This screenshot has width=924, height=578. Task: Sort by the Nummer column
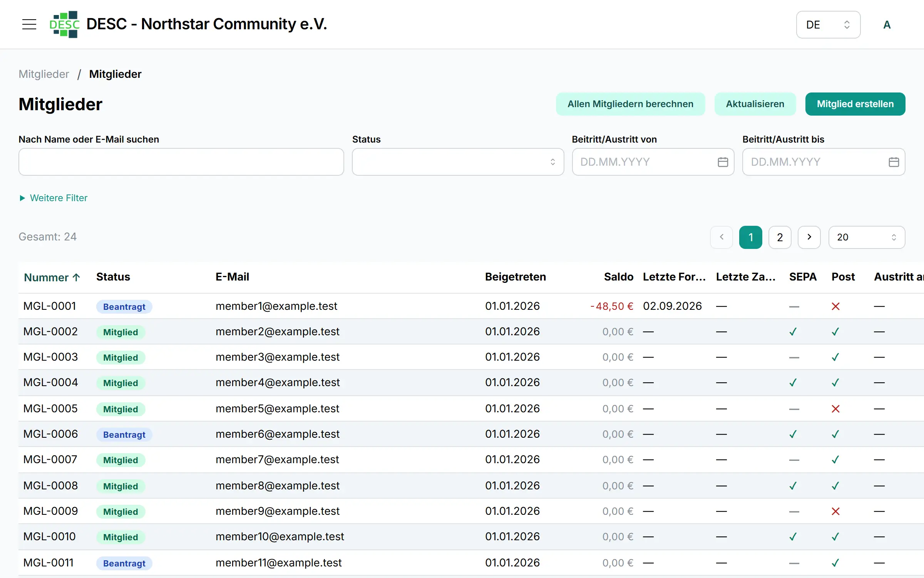coord(52,277)
